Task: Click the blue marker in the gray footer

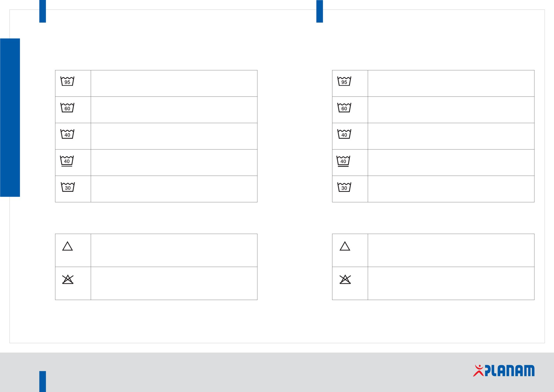Action: point(43,381)
